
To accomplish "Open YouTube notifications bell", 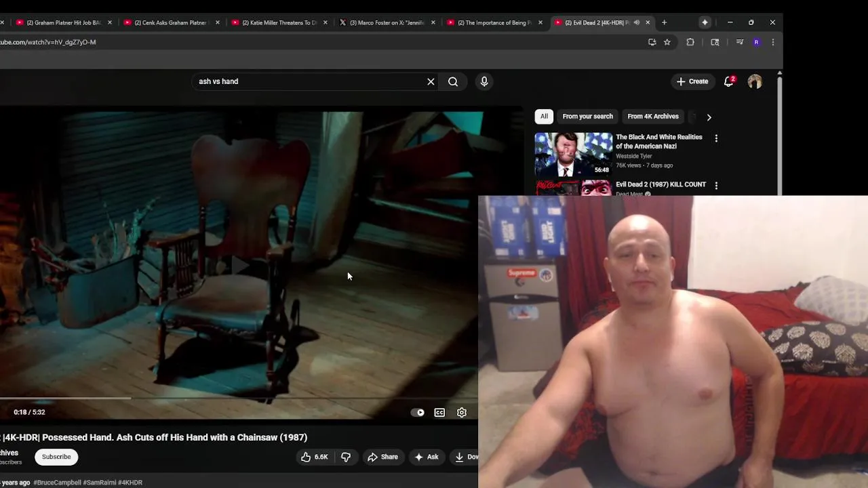I will [x=729, y=81].
